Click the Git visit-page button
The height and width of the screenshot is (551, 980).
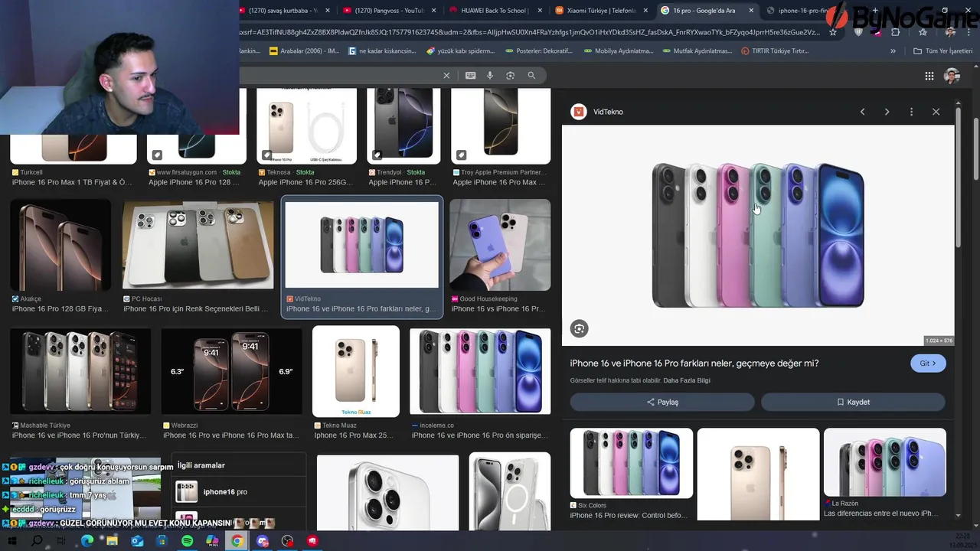928,364
